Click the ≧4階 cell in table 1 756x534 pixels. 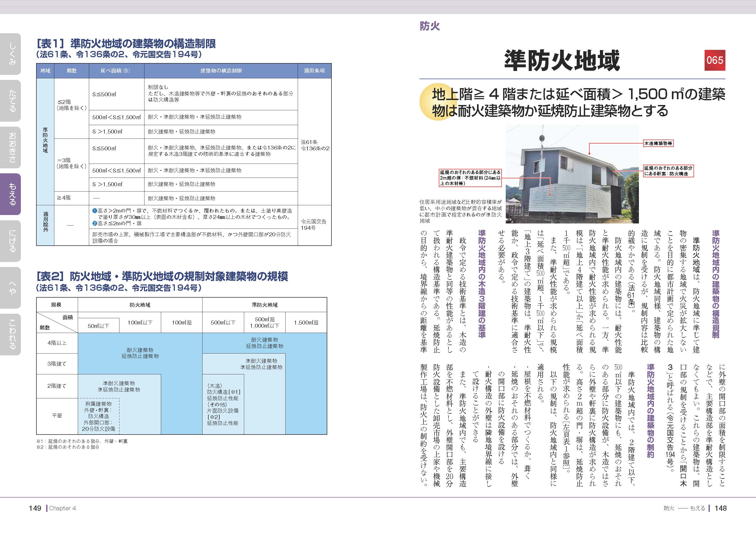[71, 198]
